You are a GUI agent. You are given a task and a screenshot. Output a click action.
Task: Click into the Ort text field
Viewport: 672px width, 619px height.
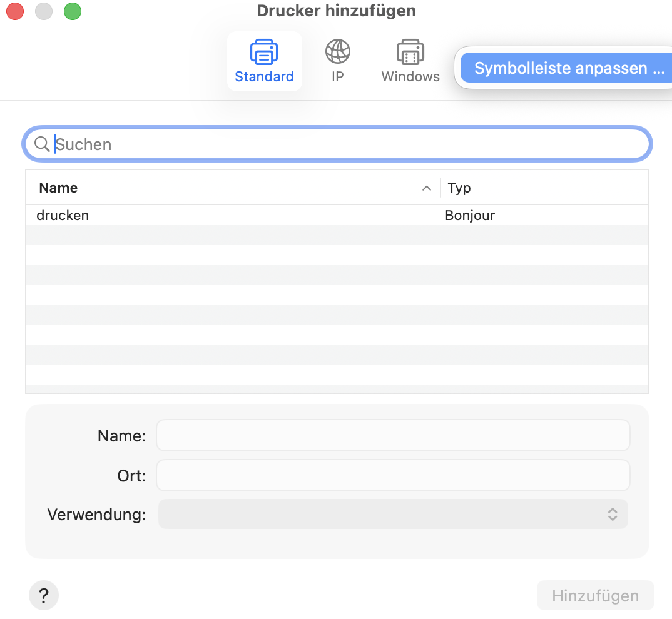click(392, 476)
